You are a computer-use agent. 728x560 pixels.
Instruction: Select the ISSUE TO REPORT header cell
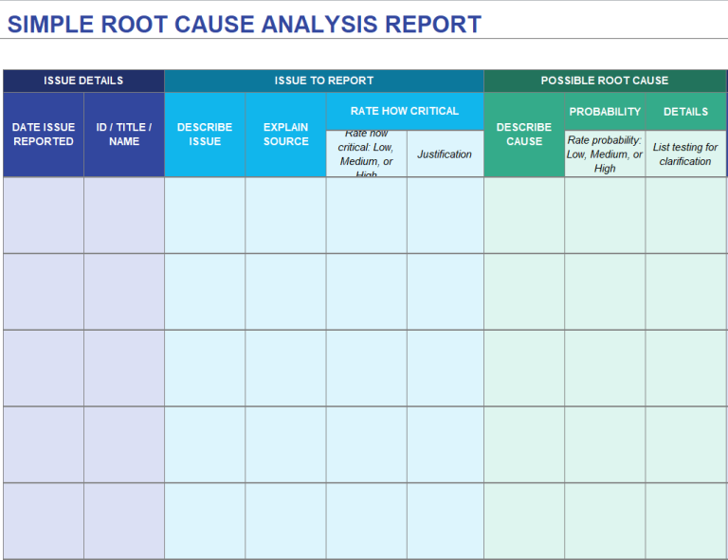pyautogui.click(x=324, y=81)
